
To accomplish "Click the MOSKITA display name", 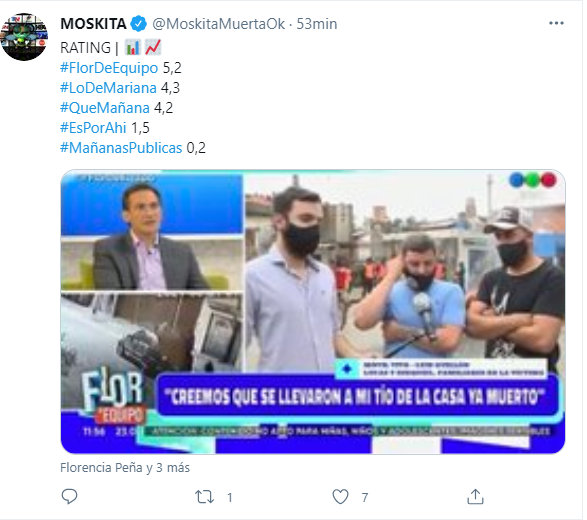I will click(x=93, y=24).
